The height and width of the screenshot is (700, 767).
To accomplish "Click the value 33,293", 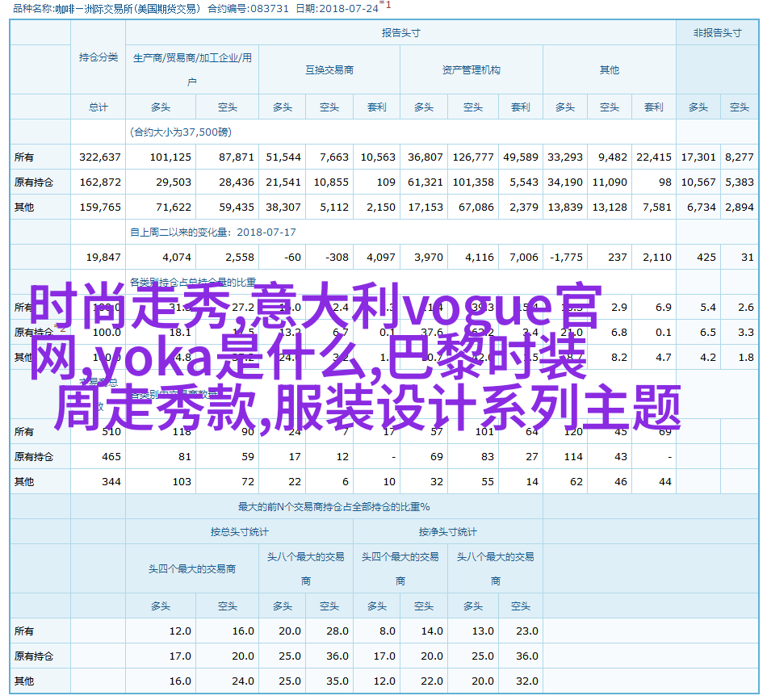I will (565, 157).
